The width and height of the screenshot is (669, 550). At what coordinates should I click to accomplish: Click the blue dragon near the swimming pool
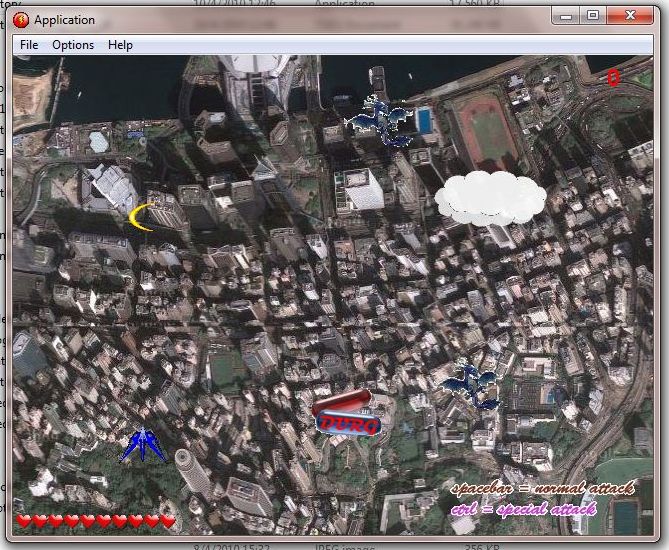point(378,121)
